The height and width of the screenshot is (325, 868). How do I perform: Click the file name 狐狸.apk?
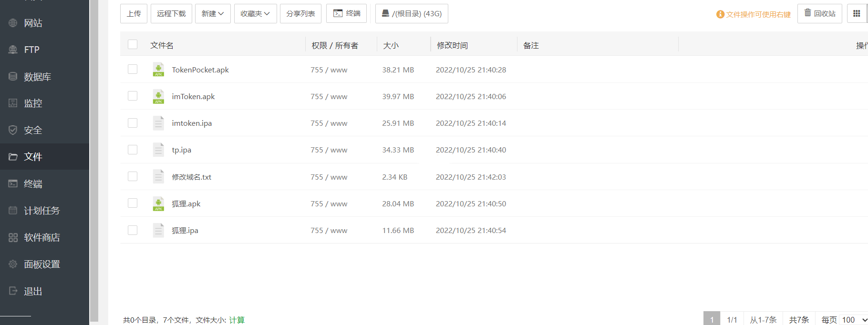[186, 203]
